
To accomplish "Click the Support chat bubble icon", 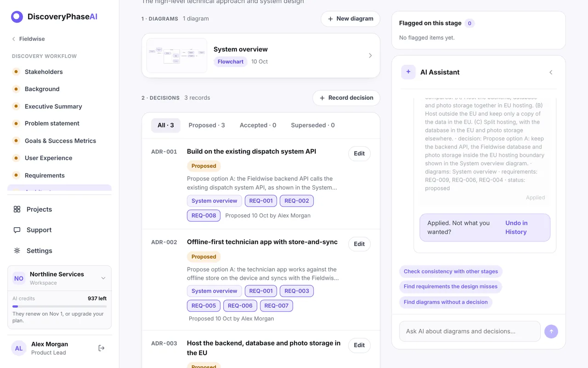I will coord(17,230).
